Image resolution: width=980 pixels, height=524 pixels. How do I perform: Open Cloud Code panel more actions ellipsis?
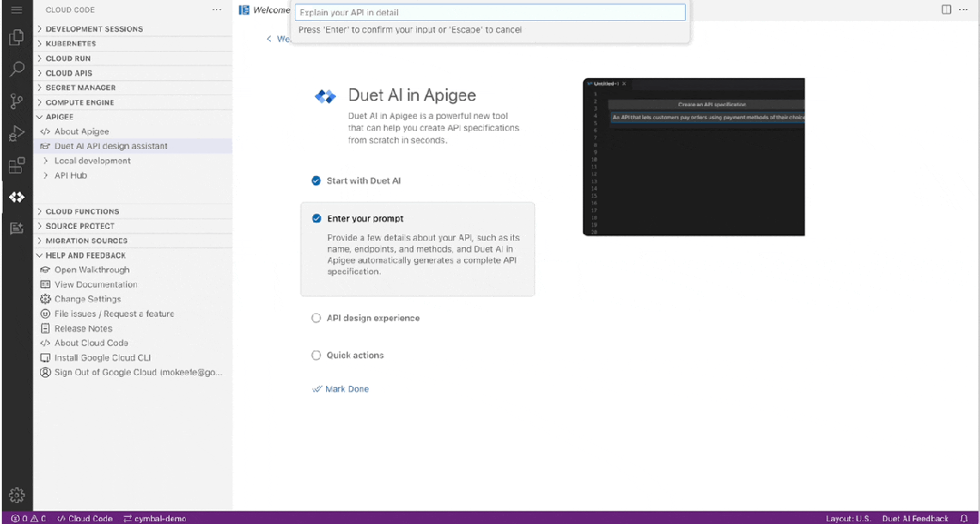[217, 10]
